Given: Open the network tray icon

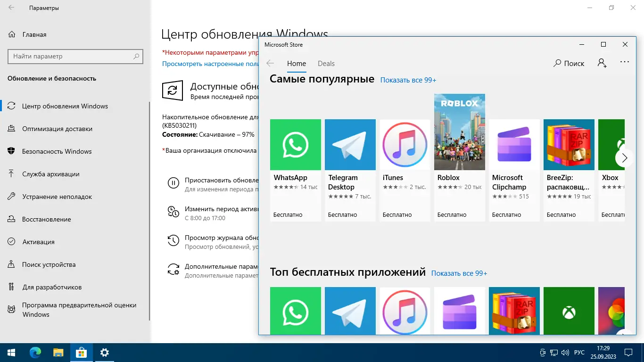Looking at the screenshot, I should tap(553, 353).
